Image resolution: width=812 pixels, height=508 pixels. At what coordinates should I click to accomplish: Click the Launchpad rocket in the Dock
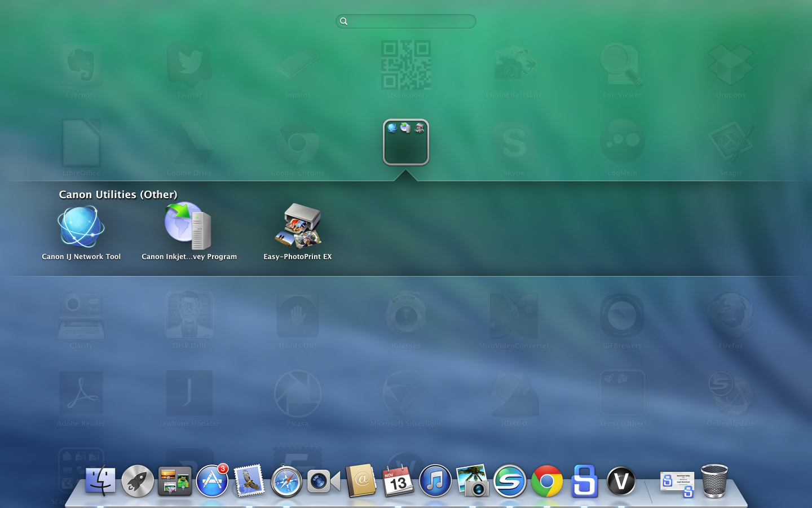point(138,481)
